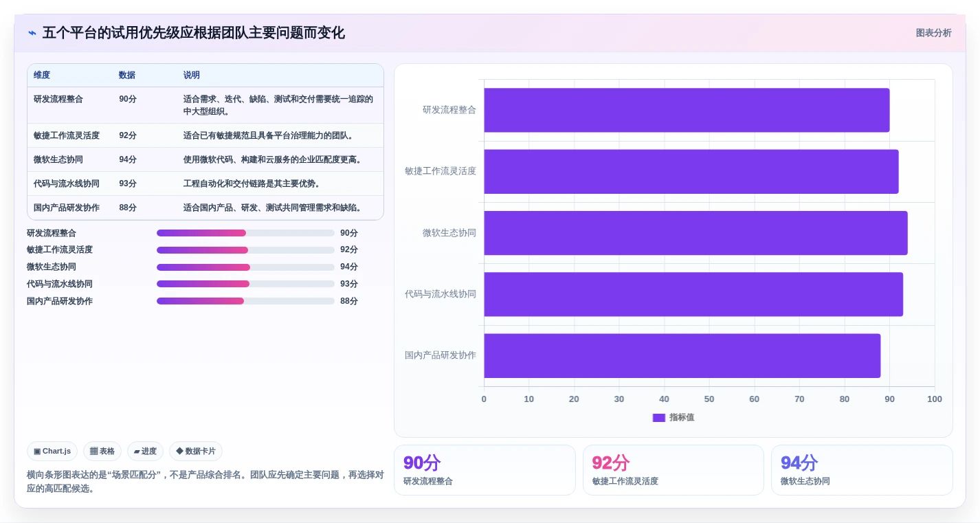Open the 90分 研发流程整合 data card
Screen dimensions: 980x523
pos(485,470)
